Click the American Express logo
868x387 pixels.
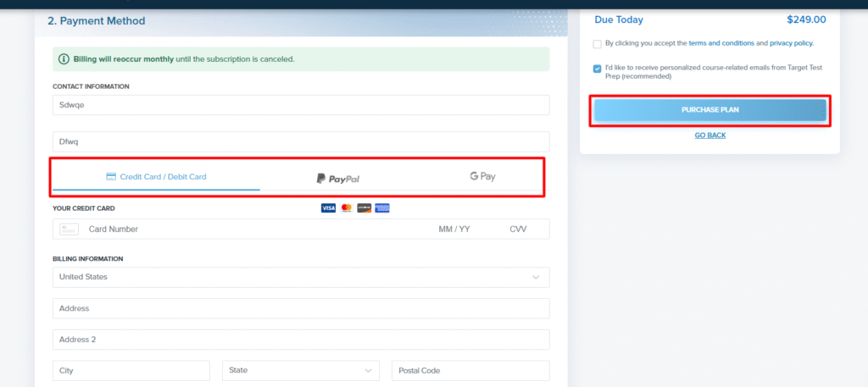pos(382,207)
